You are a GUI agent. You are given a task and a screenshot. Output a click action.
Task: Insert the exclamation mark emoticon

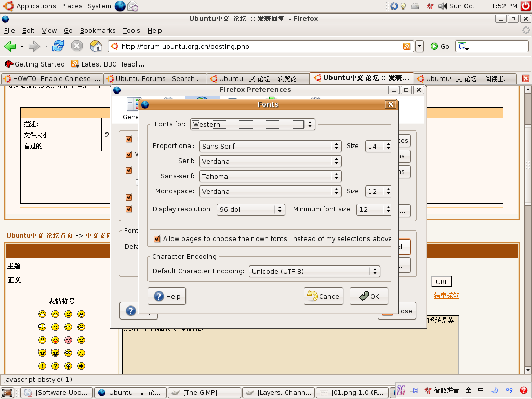tap(42, 366)
